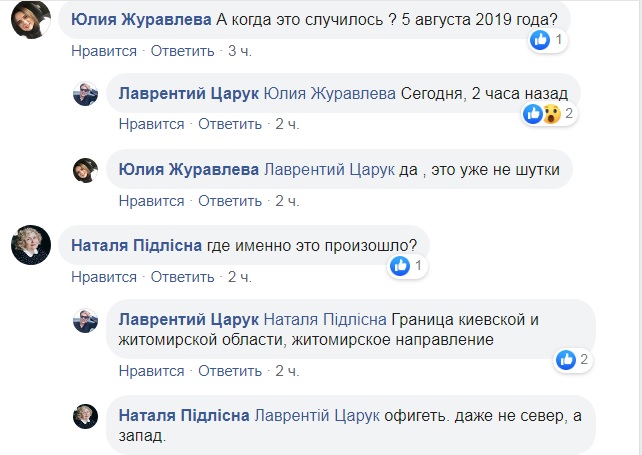Click like reaction icon under 'где именно' comment
This screenshot has width=642, height=455.
400,267
